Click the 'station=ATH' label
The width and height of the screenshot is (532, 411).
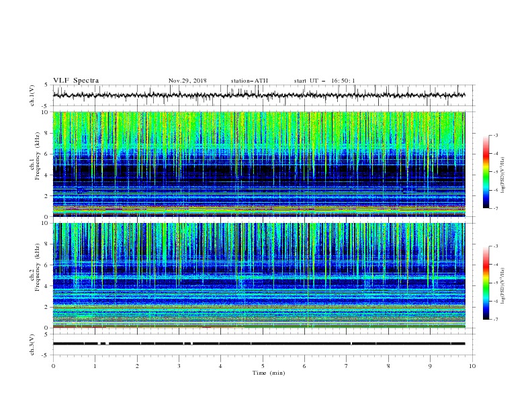coord(249,81)
